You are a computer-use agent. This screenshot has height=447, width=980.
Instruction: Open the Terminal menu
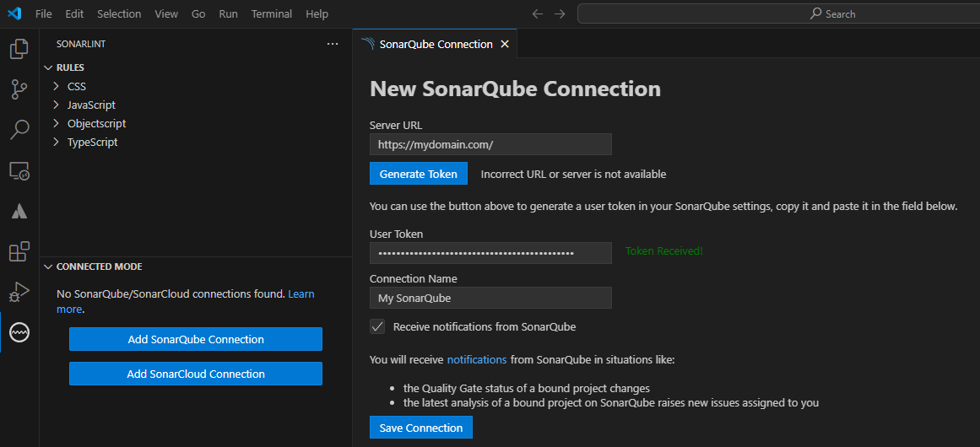click(x=272, y=13)
